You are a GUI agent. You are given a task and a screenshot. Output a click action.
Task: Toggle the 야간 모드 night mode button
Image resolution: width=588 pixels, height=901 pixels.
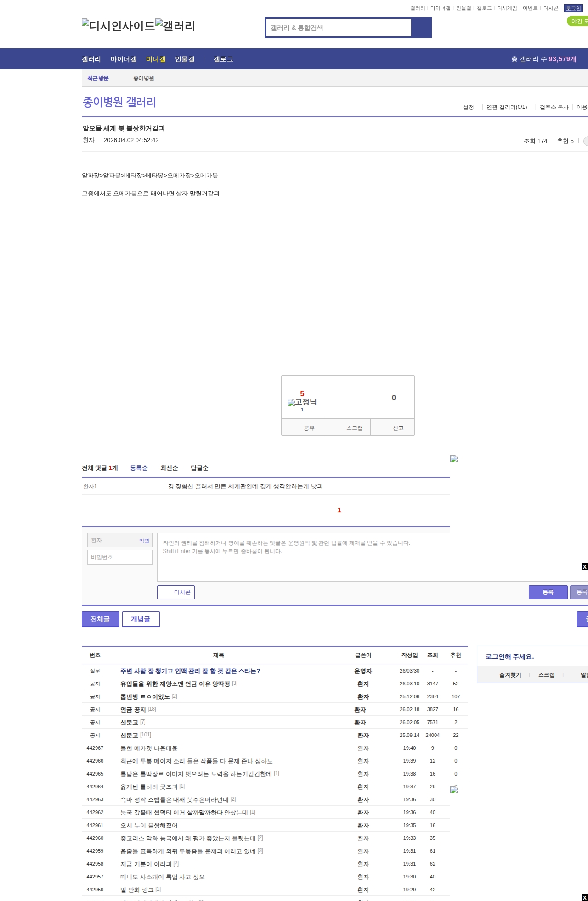pos(578,21)
